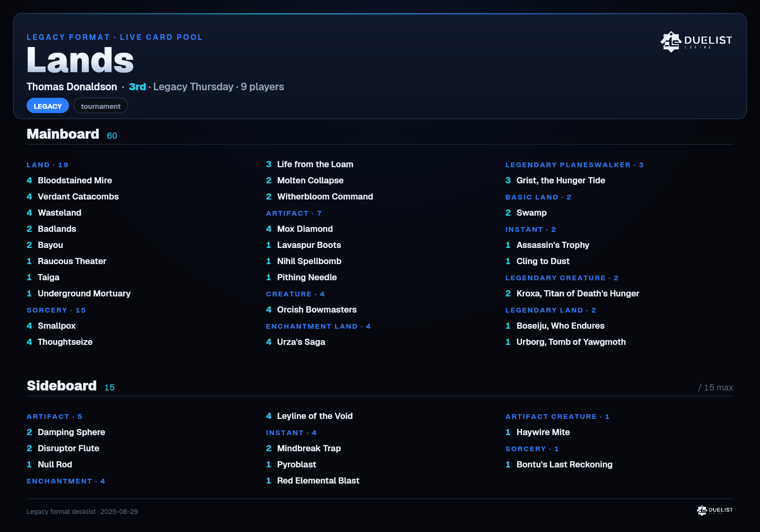Select the LEGACY format pill
Screen dimensions: 760x532
tap(47, 106)
